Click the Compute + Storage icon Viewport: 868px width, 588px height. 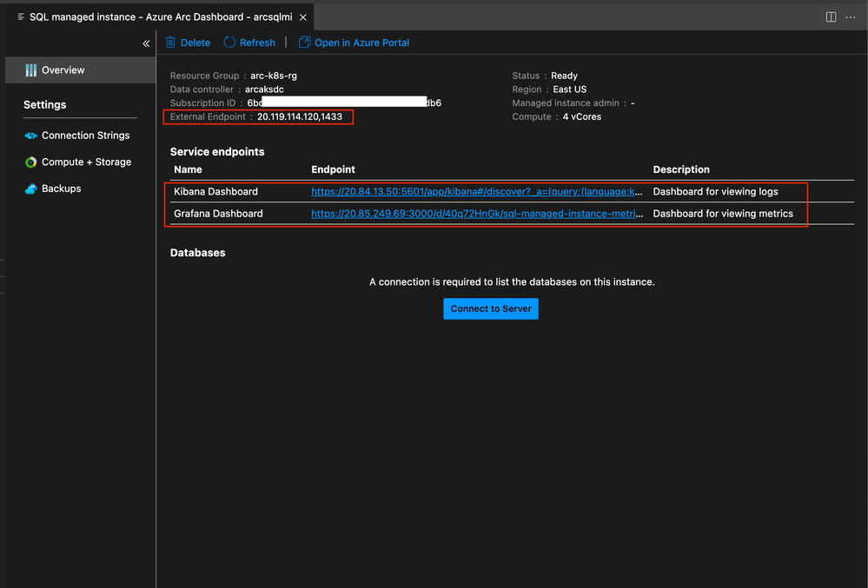tap(31, 162)
